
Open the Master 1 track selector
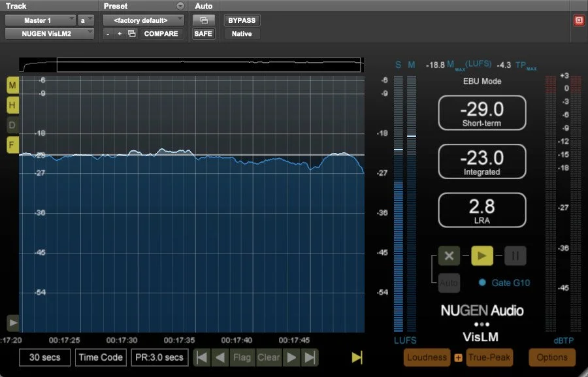[x=40, y=20]
